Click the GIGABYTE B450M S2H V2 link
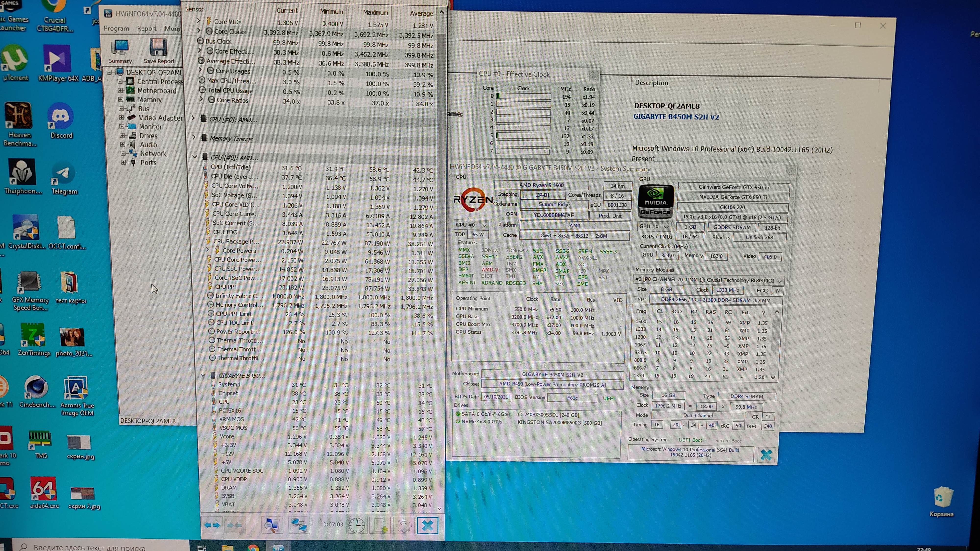The height and width of the screenshot is (551, 980). click(676, 117)
